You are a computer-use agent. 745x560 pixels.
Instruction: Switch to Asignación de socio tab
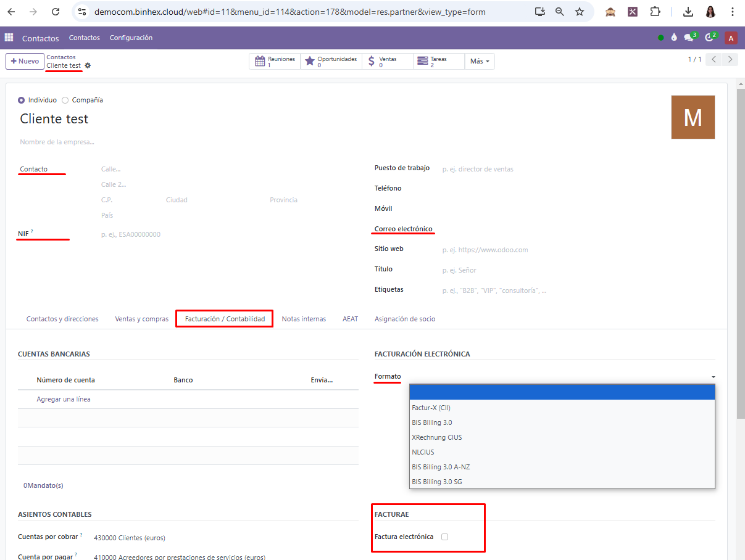405,319
